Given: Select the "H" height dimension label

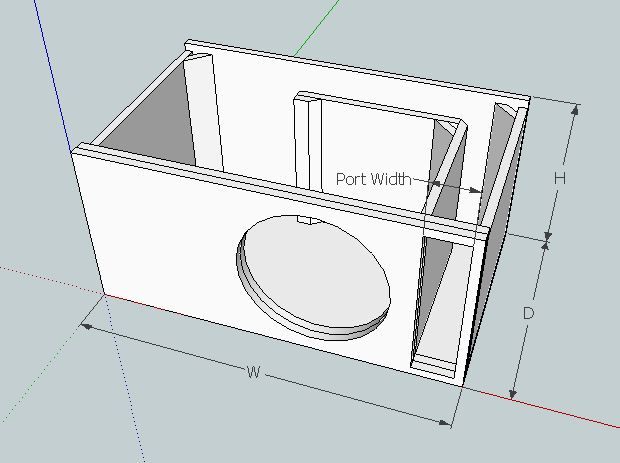Looking at the screenshot, I should click(x=560, y=178).
